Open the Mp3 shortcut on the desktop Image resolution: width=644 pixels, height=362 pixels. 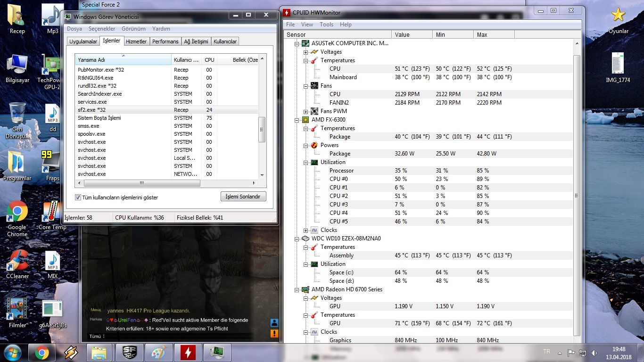coord(52,19)
